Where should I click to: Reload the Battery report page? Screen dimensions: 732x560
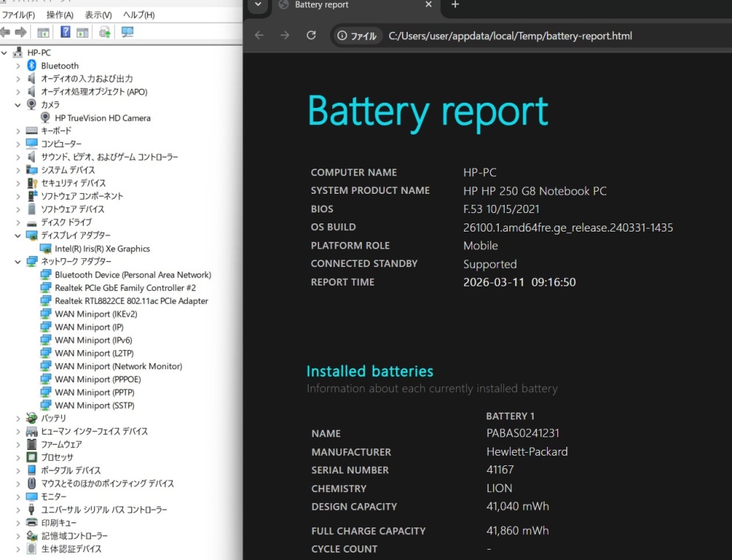(x=311, y=36)
